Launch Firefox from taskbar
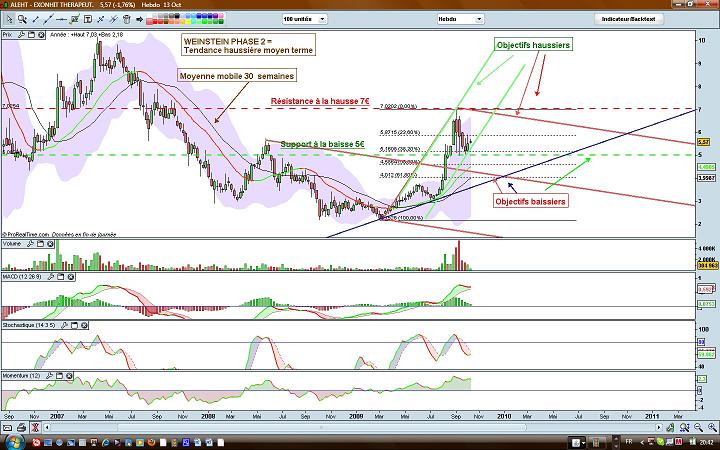720x450 pixels. (x=152, y=442)
